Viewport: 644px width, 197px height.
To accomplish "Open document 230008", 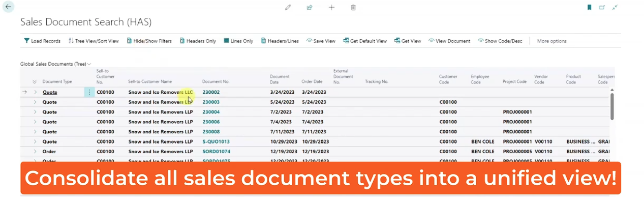I will (211, 132).
